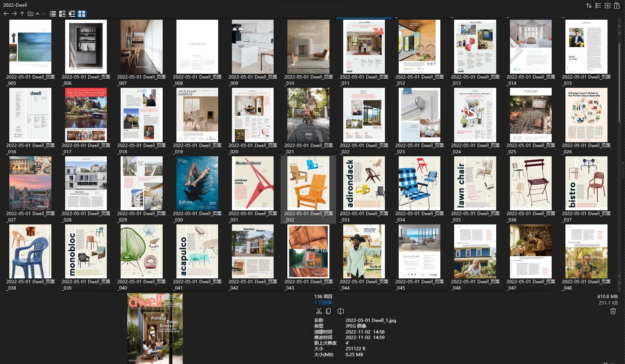This screenshot has height=364, width=625.
Task: Expand the downward chevron next to folder icon
Action: pos(43,14)
